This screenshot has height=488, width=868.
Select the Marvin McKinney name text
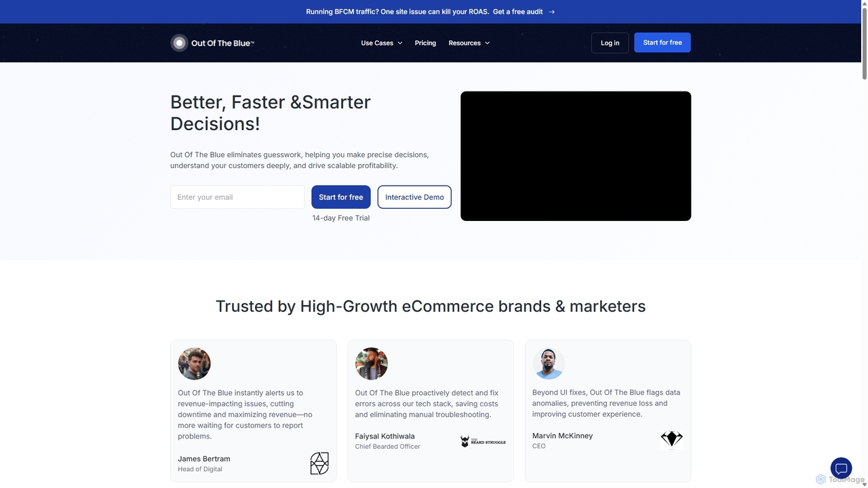click(562, 436)
